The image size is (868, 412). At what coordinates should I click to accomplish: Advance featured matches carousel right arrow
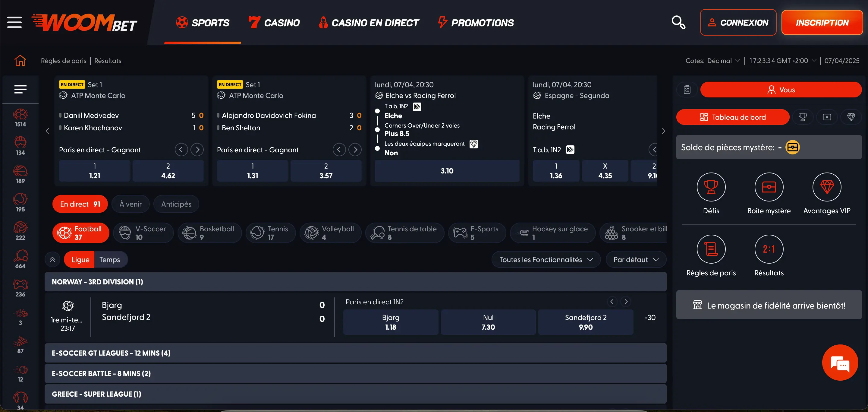[663, 131]
